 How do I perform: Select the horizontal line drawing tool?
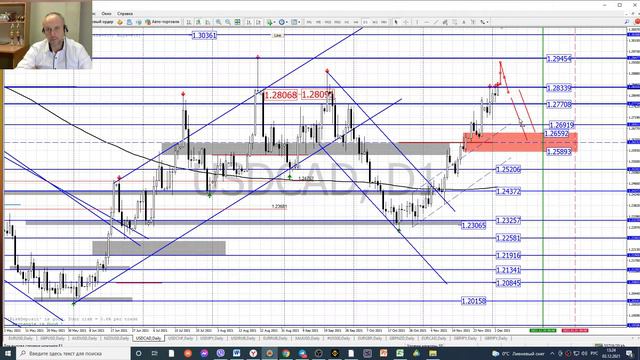click(427, 22)
